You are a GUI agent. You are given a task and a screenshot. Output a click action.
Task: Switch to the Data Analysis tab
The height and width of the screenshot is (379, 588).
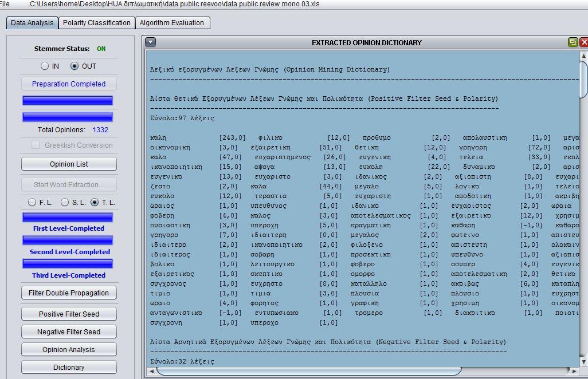pos(32,23)
